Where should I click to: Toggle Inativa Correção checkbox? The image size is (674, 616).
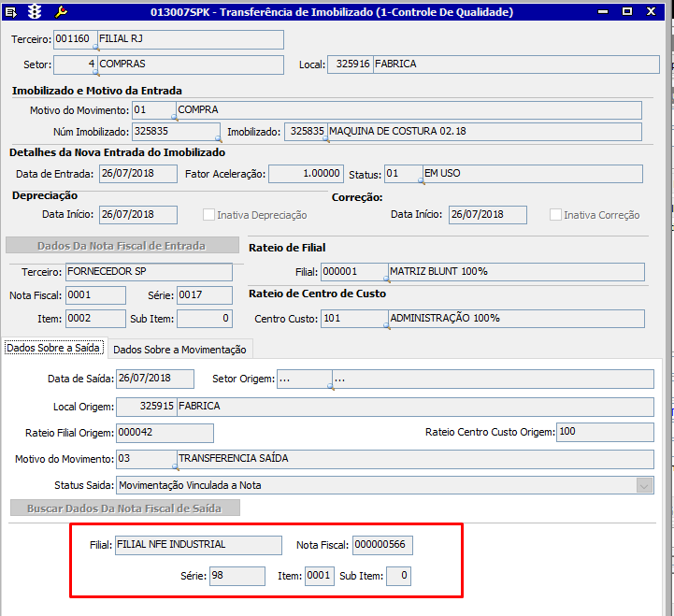point(556,214)
